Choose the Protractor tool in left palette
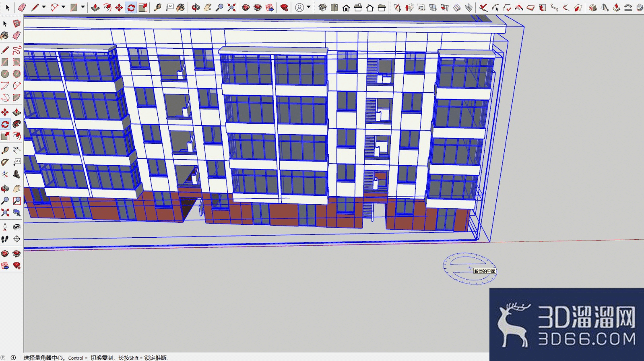 click(5, 162)
